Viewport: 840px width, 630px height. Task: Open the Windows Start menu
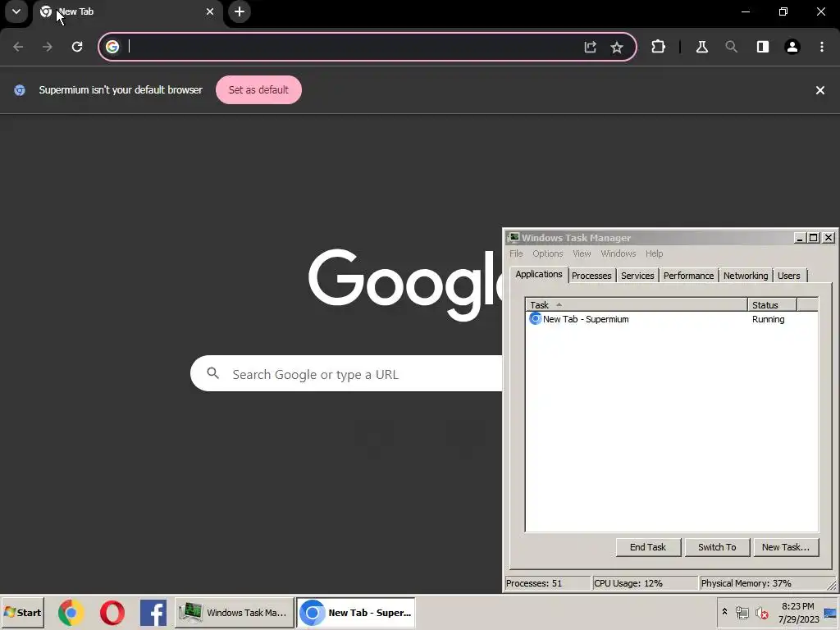click(x=22, y=612)
